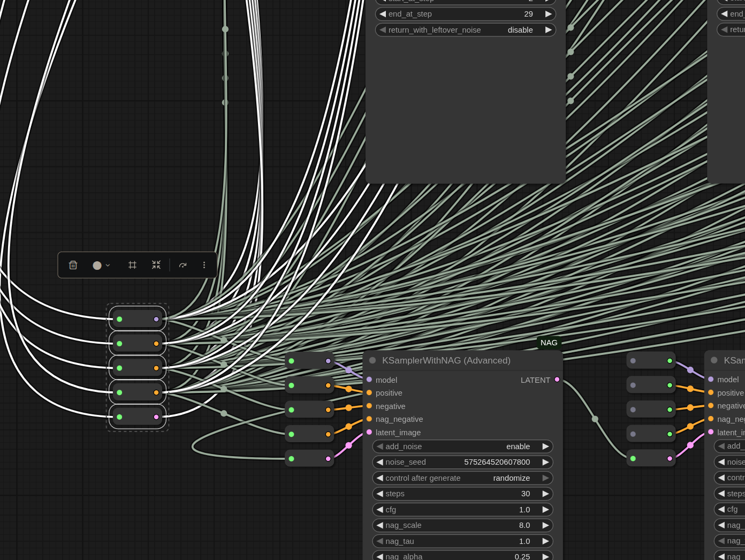The height and width of the screenshot is (560, 745).
Task: Select the reroute node feeding KSamplerWithNAG's model input
Action: (309, 361)
